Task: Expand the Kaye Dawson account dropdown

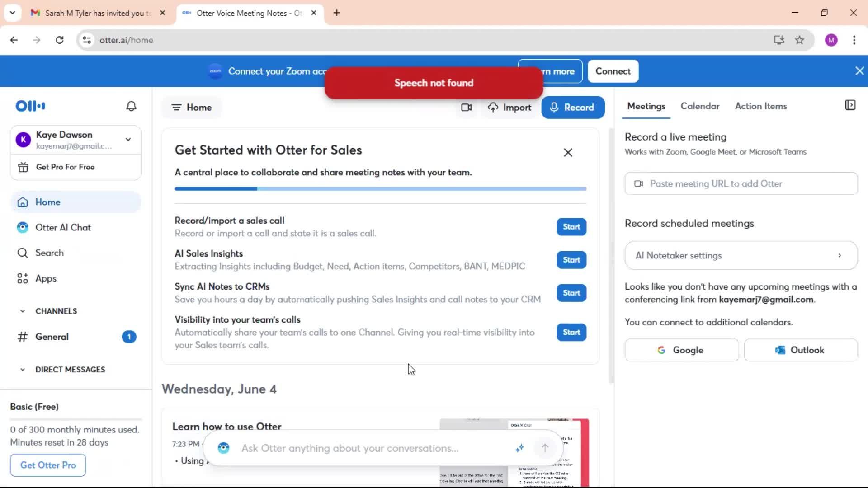Action: 128,140
